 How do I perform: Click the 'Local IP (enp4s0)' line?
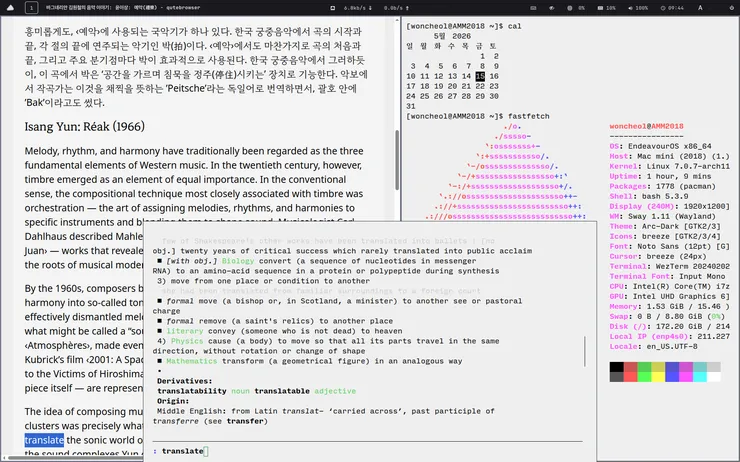(669, 336)
